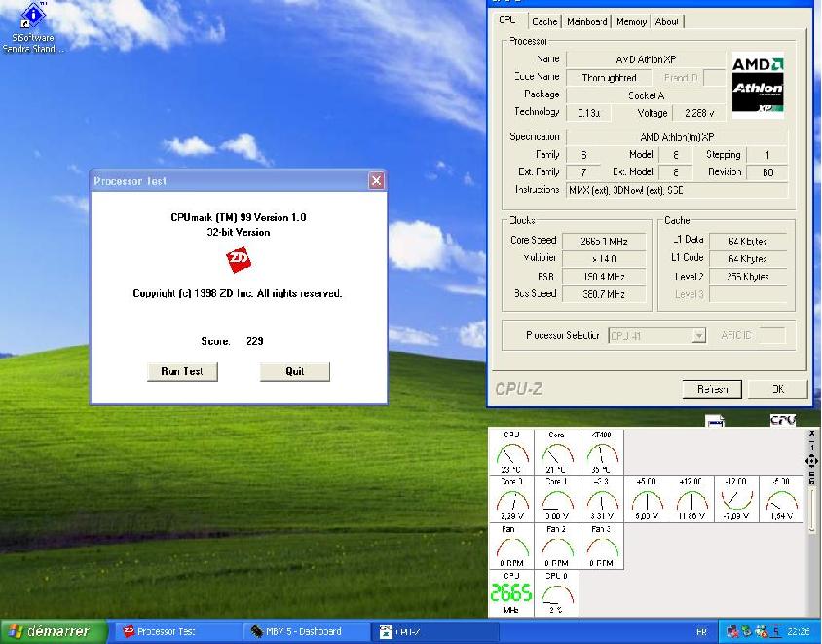Click the -5.00 voltage gauge
The width and height of the screenshot is (822, 644).
tap(782, 499)
